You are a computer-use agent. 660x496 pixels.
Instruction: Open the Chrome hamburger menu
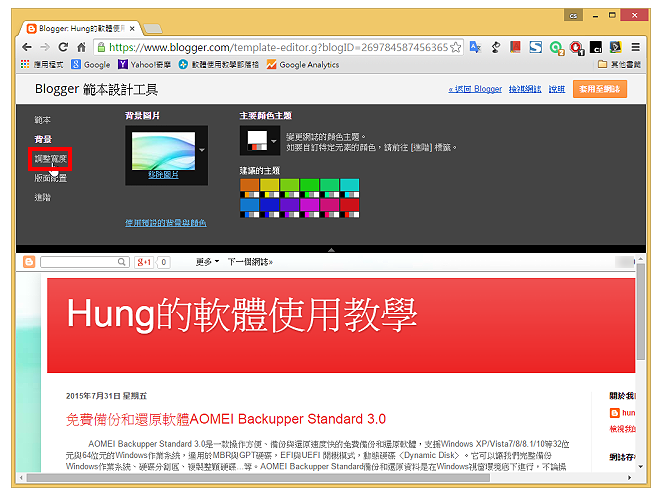click(636, 47)
